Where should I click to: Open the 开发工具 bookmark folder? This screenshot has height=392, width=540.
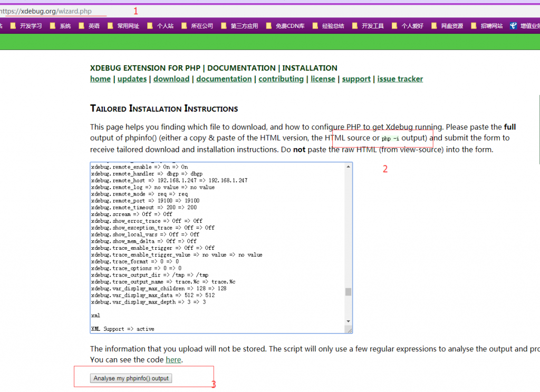pos(368,26)
